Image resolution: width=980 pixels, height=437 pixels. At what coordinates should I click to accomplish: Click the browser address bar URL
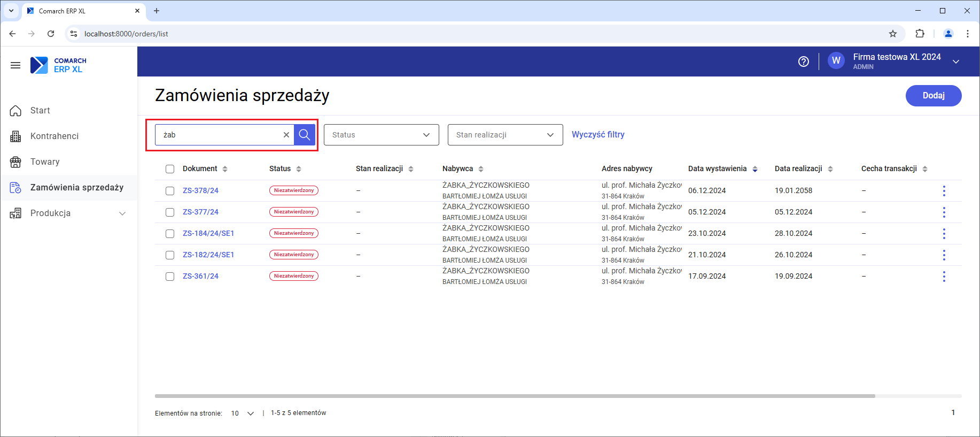click(x=126, y=34)
